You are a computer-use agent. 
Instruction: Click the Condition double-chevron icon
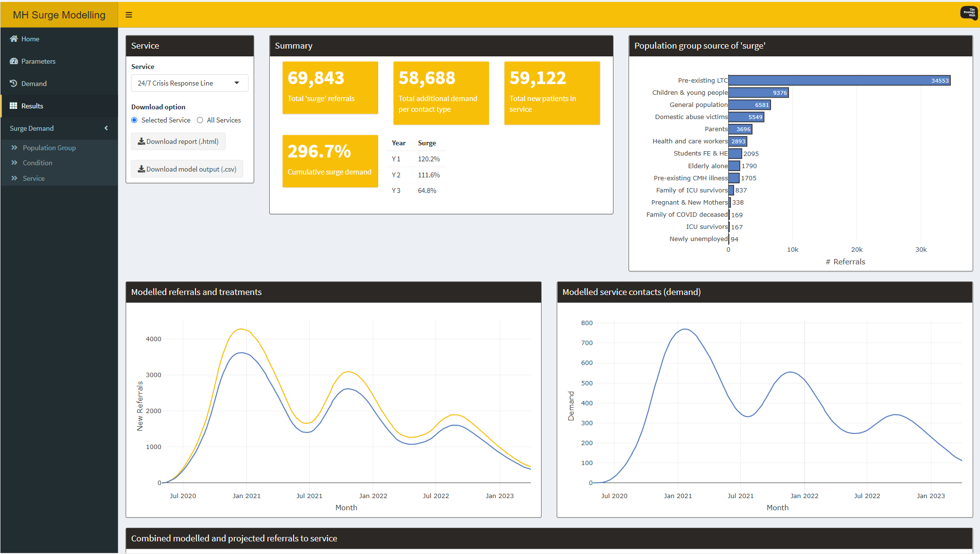15,163
